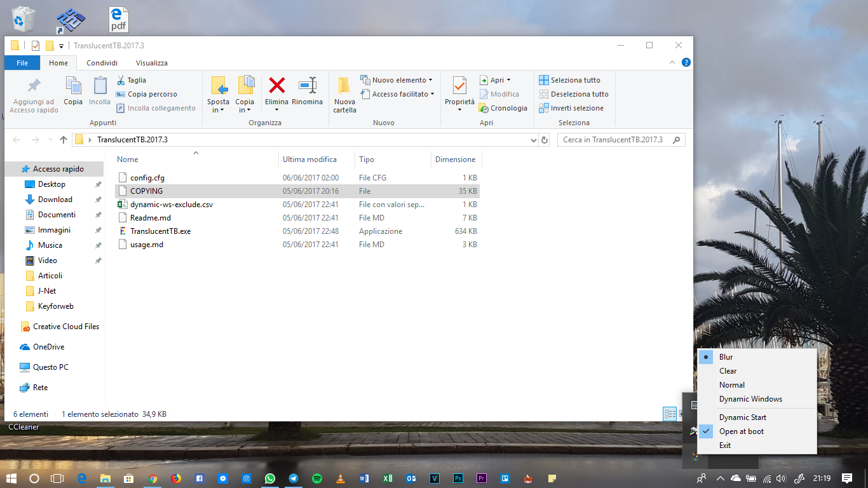Select the TranslucentTB.exe file

click(x=160, y=231)
